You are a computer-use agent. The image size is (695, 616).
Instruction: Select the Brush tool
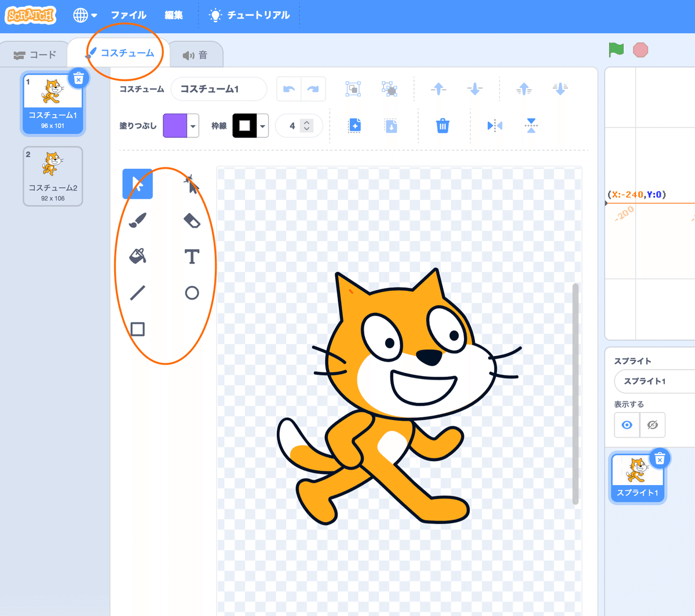pyautogui.click(x=138, y=220)
